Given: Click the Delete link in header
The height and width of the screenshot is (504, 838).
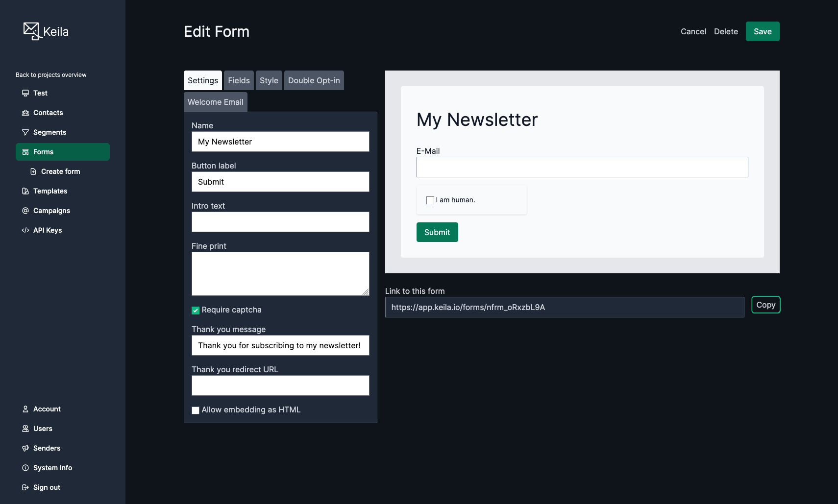Looking at the screenshot, I should click(x=726, y=31).
